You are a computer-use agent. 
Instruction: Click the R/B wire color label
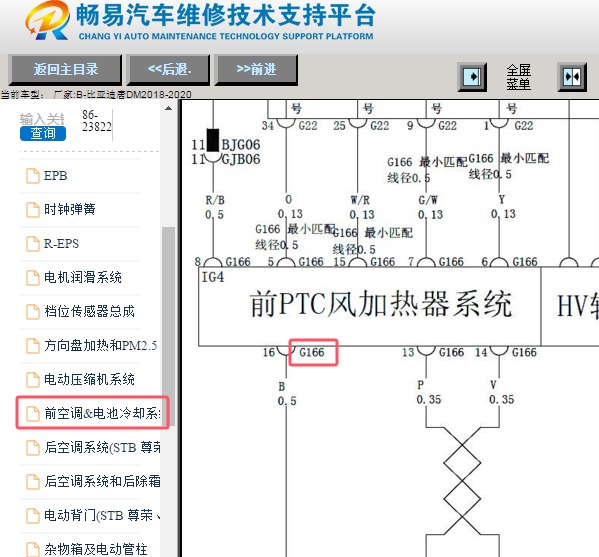215,200
